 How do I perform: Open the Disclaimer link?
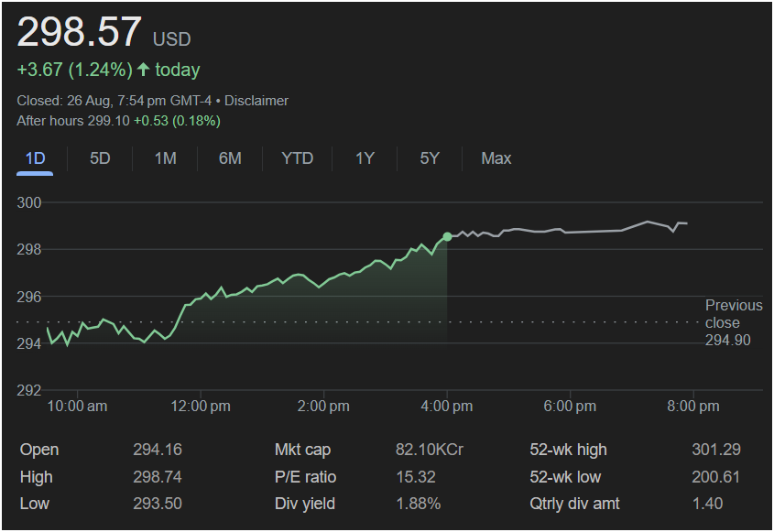(x=256, y=101)
